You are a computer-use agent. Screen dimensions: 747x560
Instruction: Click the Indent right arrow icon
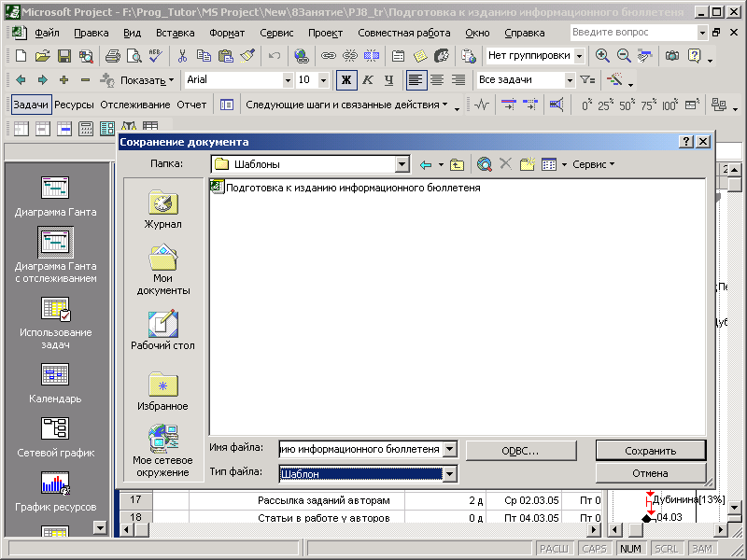pos(42,80)
